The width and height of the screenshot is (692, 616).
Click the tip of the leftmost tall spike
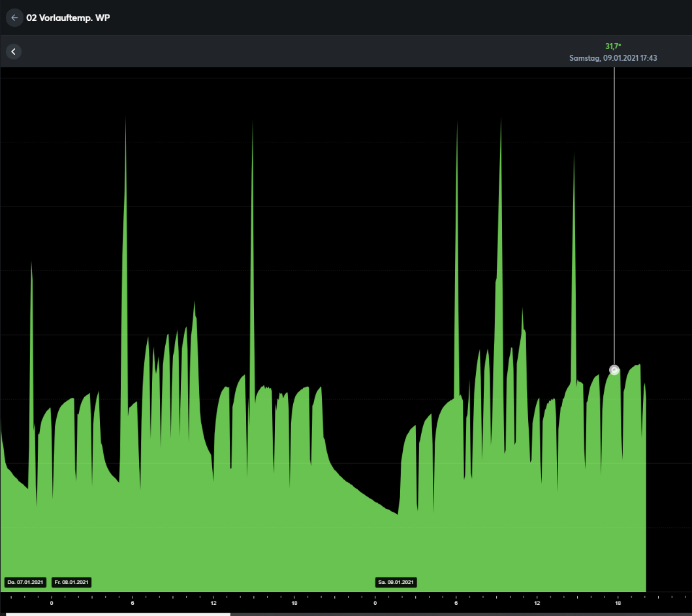pos(125,120)
